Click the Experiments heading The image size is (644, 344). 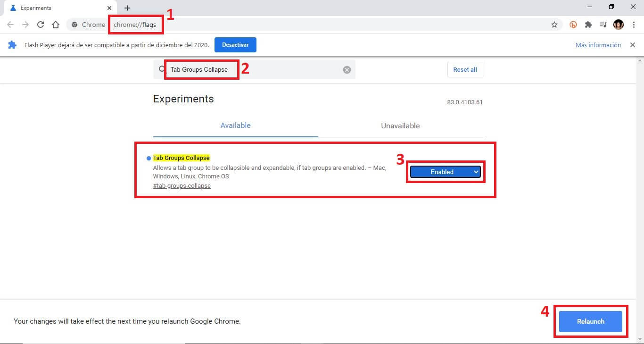pyautogui.click(x=183, y=99)
